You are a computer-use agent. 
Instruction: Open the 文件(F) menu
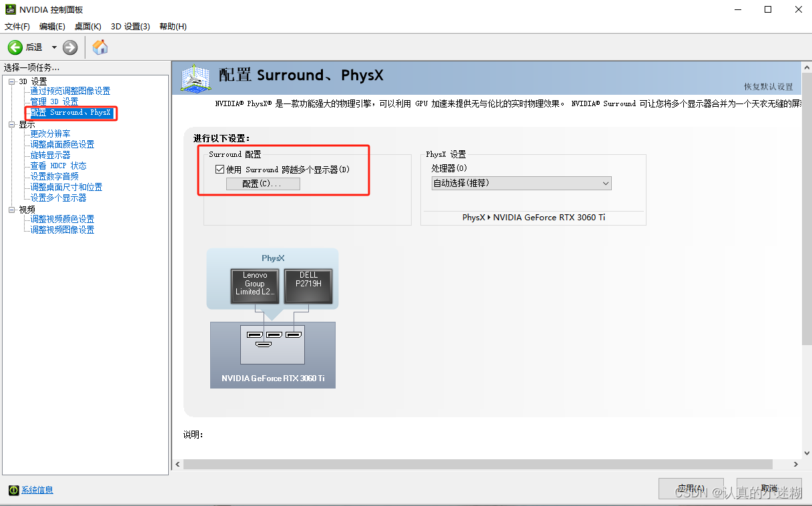tap(17, 27)
